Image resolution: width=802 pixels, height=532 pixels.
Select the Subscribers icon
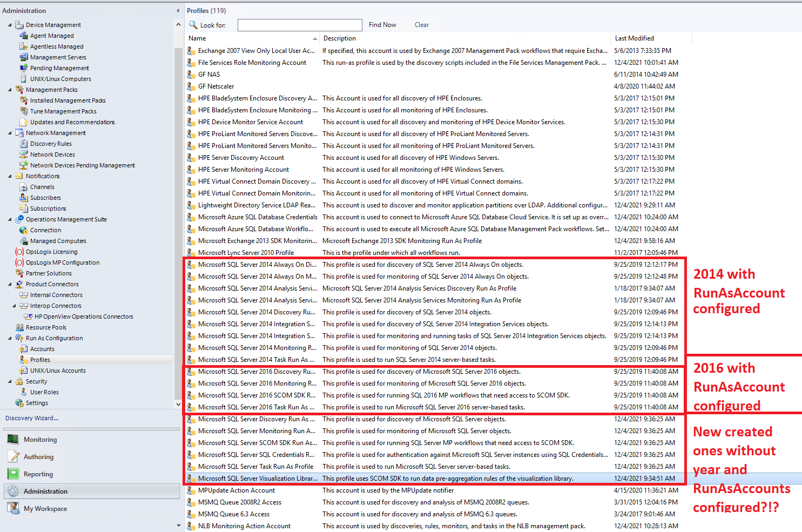(25, 197)
